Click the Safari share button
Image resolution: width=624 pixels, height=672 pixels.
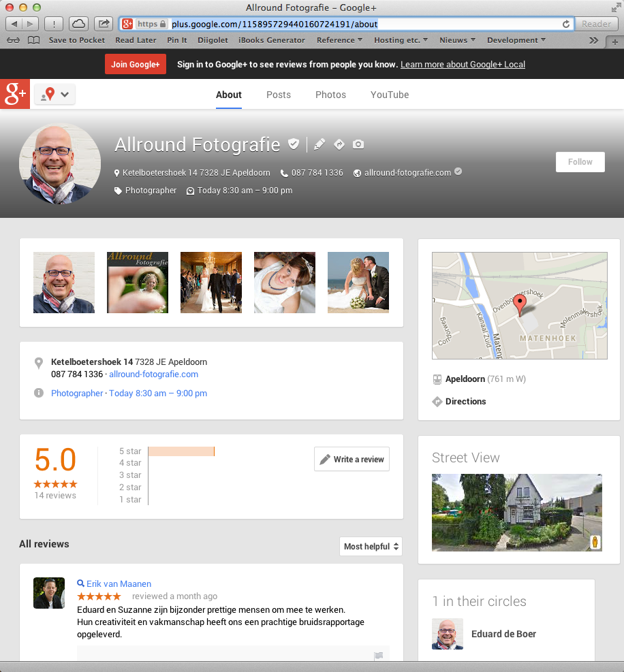click(x=104, y=24)
